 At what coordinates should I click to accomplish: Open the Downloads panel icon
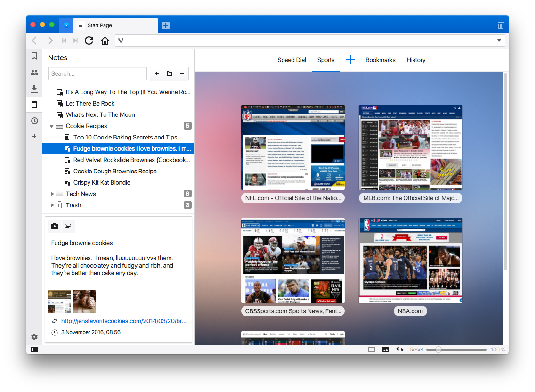pyautogui.click(x=34, y=89)
